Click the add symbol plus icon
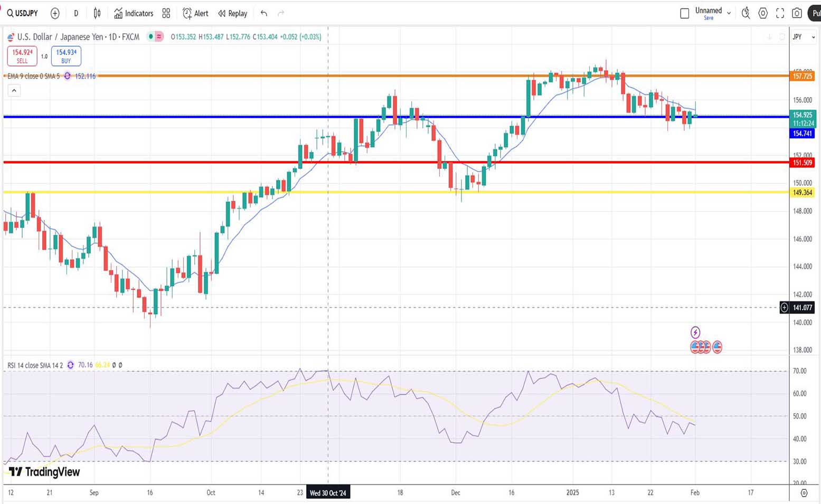 point(55,13)
